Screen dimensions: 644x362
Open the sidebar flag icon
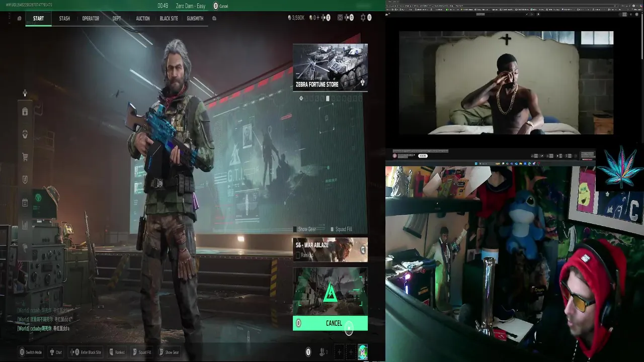click(x=25, y=248)
